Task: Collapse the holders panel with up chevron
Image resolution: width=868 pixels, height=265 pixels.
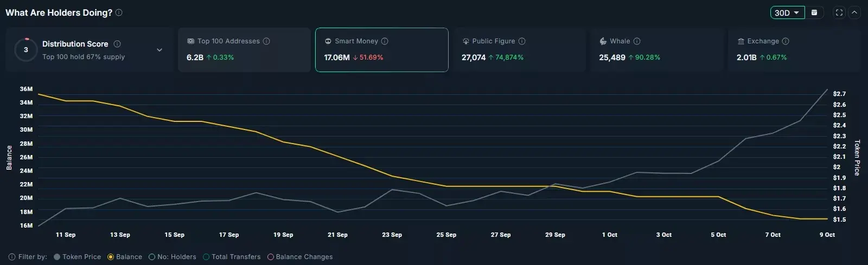Action: pyautogui.click(x=854, y=12)
